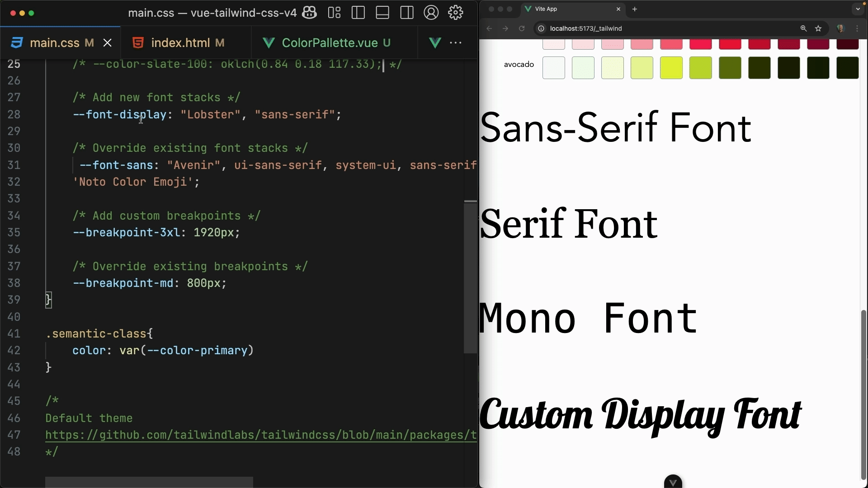Click the browser zoom magnifier icon

pyautogui.click(x=803, y=28)
